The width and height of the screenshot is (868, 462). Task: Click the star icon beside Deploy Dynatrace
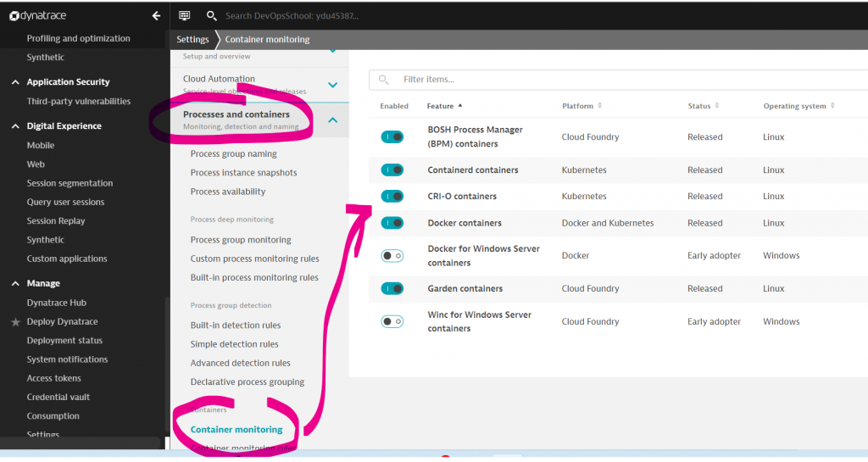(x=15, y=322)
